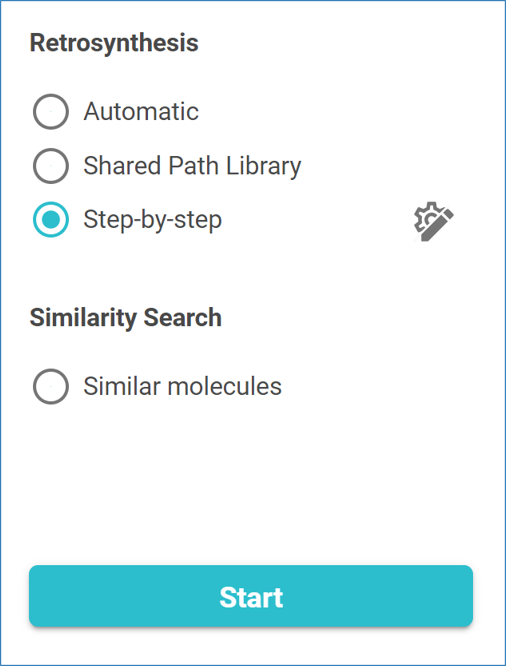506x666 pixels.
Task: Open the Step-by-step settings gear-pencil icon
Action: pos(433,221)
